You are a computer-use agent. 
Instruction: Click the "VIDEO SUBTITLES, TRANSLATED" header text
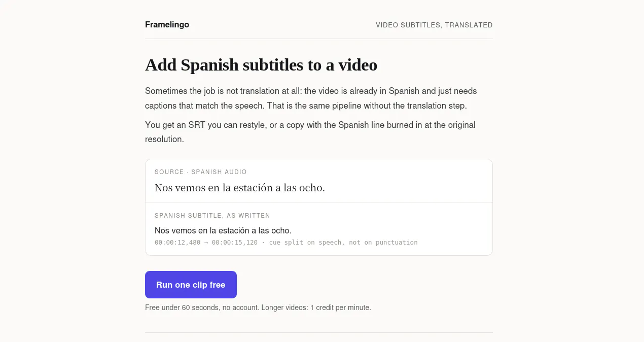click(434, 25)
